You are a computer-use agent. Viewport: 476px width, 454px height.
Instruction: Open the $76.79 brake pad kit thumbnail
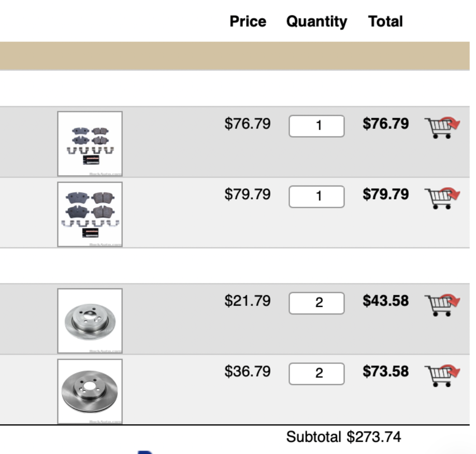coord(89,142)
